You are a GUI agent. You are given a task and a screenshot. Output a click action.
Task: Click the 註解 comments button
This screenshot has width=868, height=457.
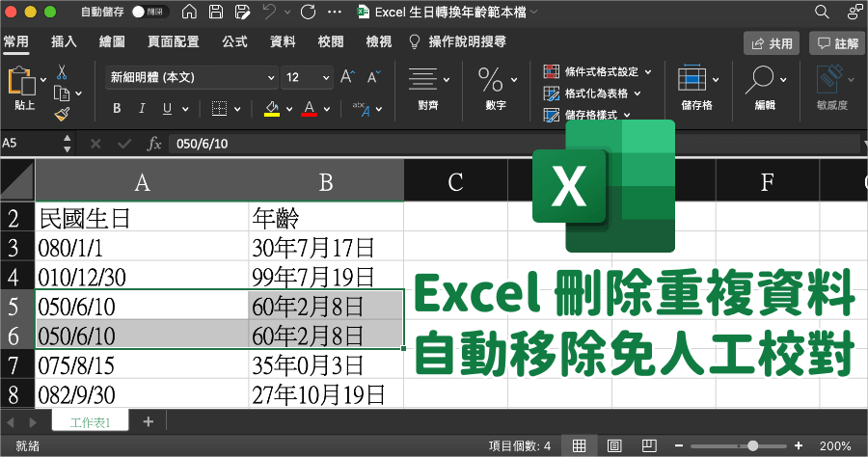pyautogui.click(x=838, y=43)
